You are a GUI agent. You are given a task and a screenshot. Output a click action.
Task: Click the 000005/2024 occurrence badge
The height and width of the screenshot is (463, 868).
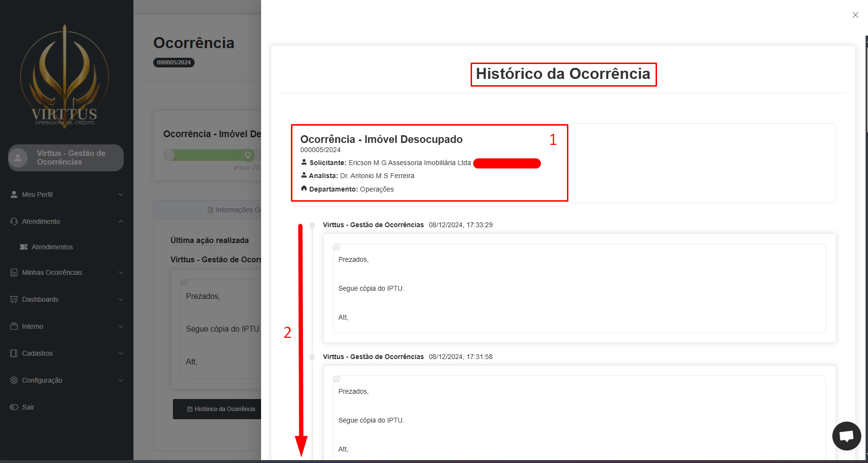pyautogui.click(x=174, y=63)
